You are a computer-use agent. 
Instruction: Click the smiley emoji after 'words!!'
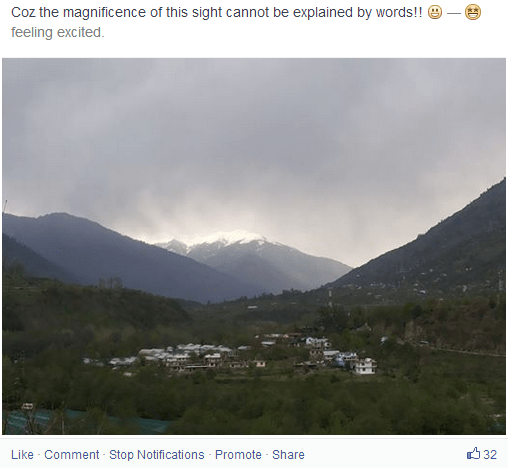click(435, 13)
